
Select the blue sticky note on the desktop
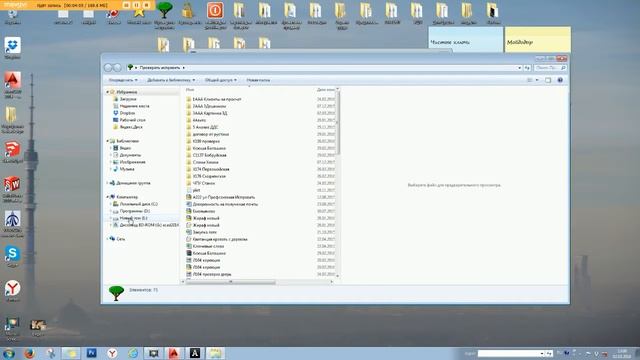[466, 40]
